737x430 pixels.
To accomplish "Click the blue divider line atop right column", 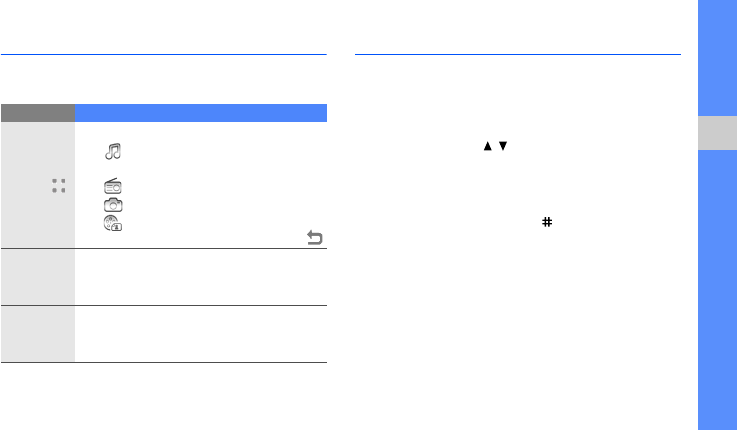I will (518, 54).
